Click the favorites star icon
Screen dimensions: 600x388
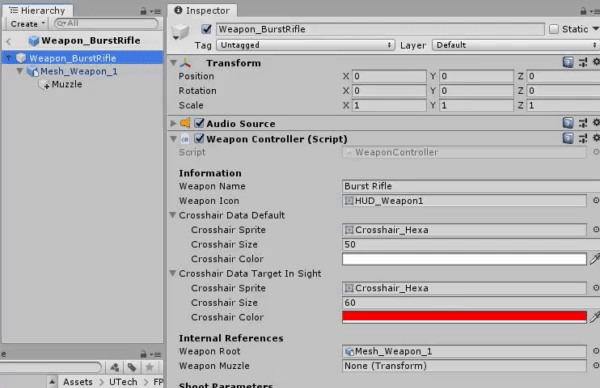pyautogui.click(x=149, y=367)
